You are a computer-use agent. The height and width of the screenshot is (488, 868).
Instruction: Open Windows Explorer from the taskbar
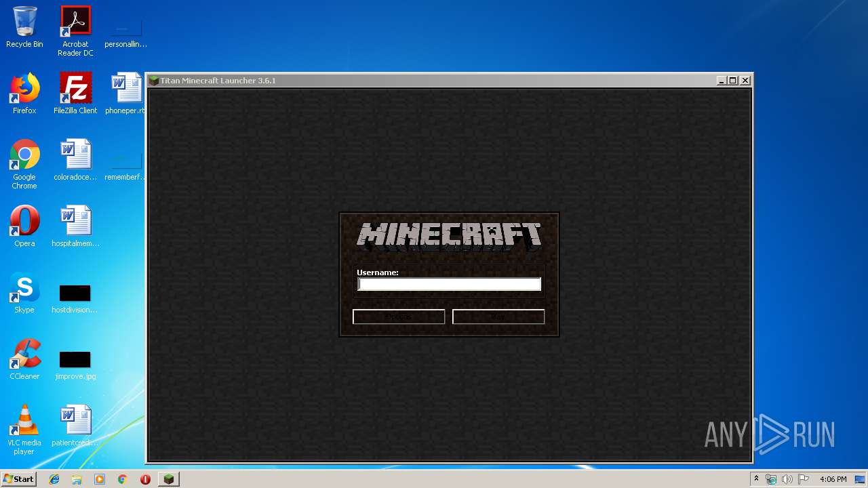tap(77, 479)
